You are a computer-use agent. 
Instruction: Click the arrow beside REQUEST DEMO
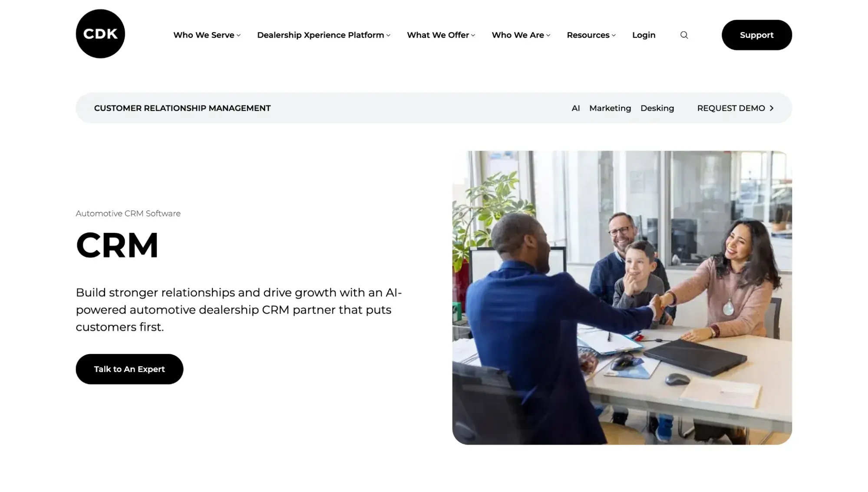tap(772, 108)
